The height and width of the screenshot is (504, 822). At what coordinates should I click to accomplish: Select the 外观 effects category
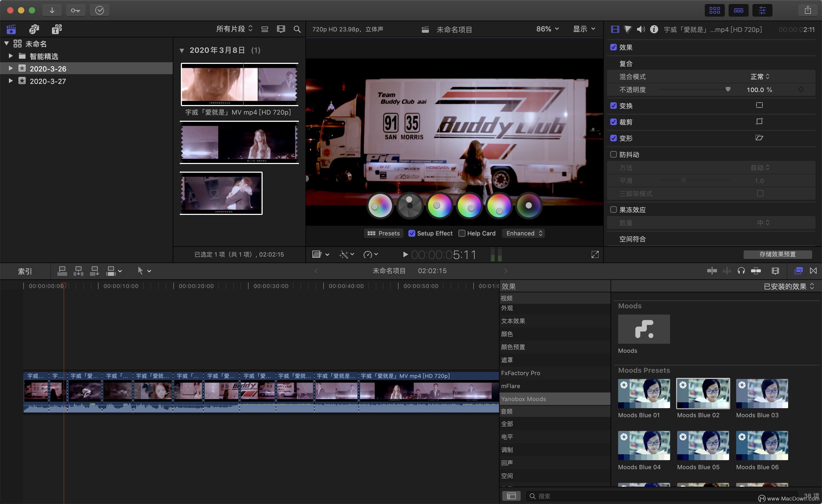[555, 308]
